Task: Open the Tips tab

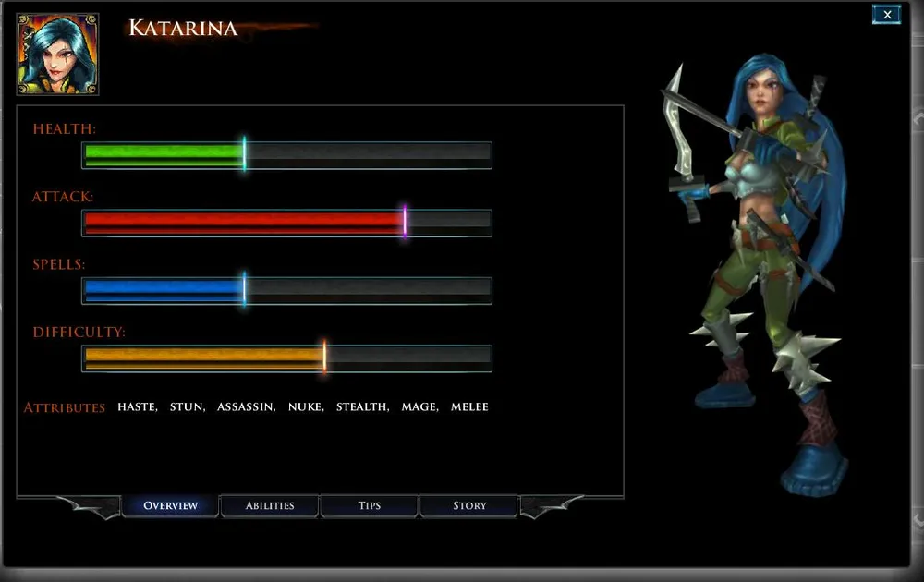Action: point(369,505)
